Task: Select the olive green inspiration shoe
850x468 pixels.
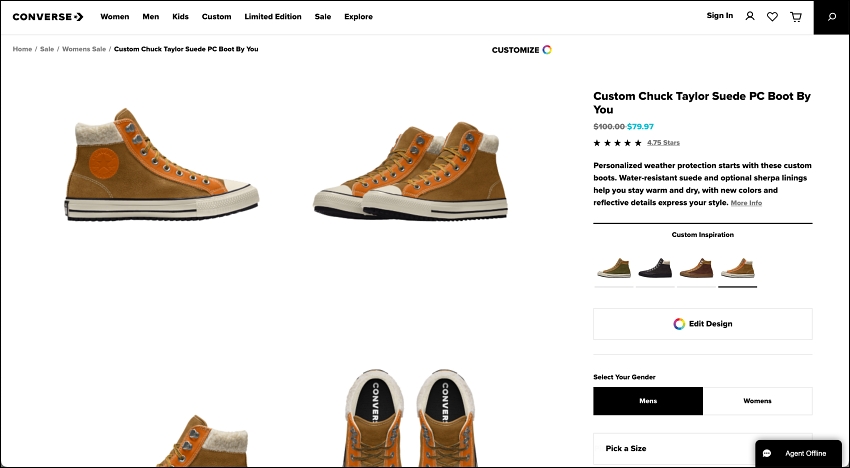Action: click(614, 269)
